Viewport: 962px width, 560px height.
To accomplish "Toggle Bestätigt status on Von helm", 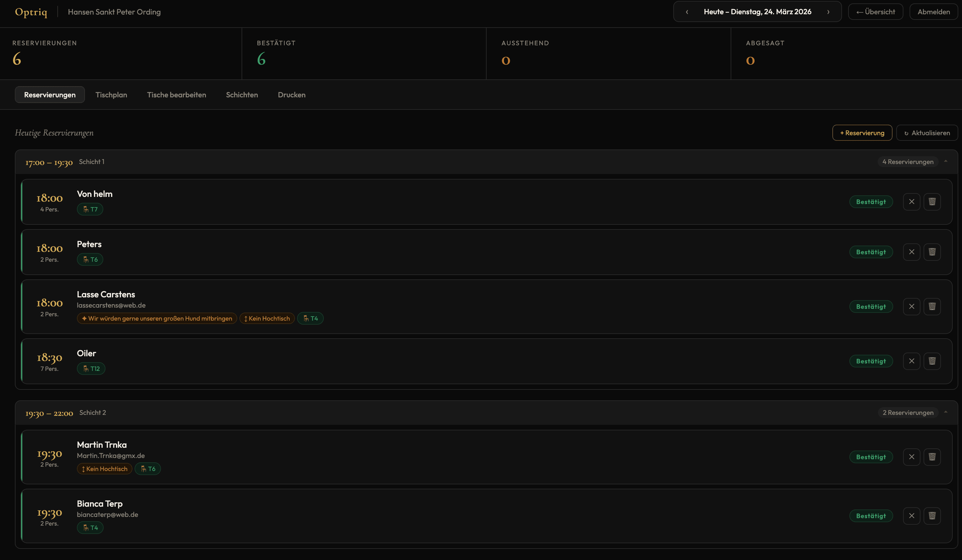I will click(871, 202).
